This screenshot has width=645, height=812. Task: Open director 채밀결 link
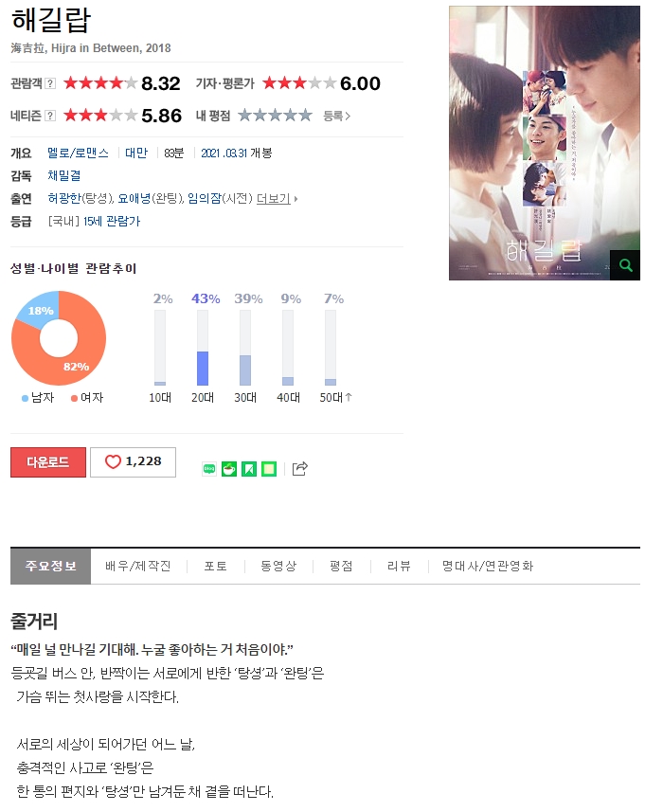(64, 175)
